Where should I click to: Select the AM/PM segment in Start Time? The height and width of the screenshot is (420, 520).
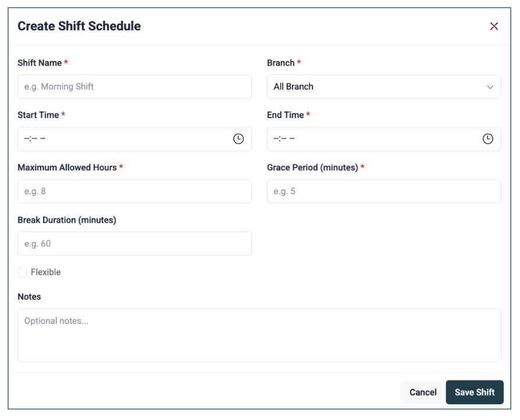coord(42,139)
